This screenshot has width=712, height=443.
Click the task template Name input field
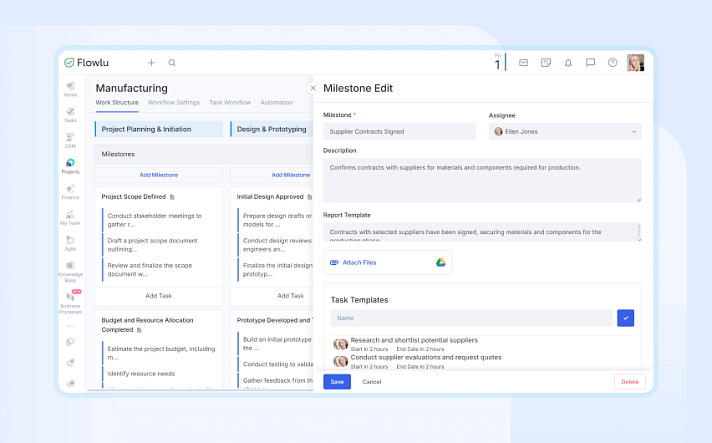[471, 317]
